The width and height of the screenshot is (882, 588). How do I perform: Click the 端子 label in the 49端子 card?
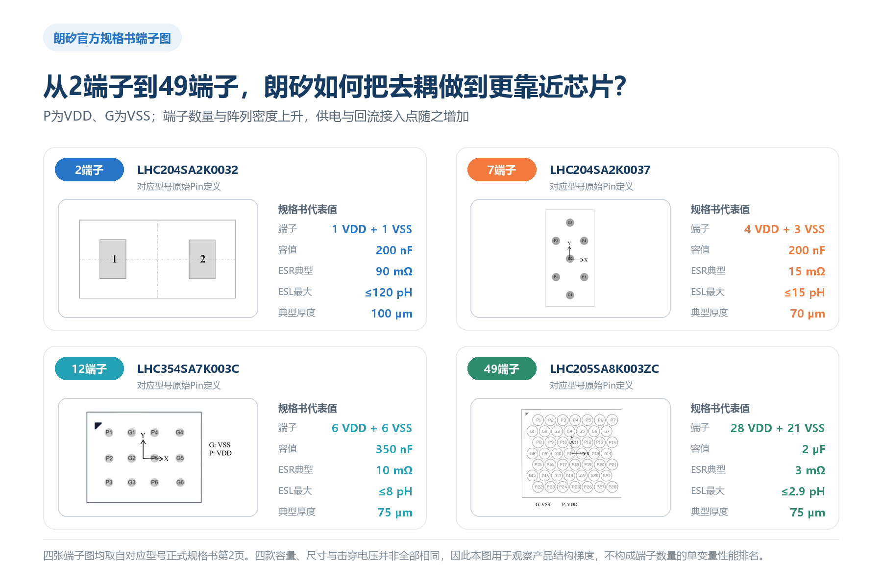(x=700, y=428)
